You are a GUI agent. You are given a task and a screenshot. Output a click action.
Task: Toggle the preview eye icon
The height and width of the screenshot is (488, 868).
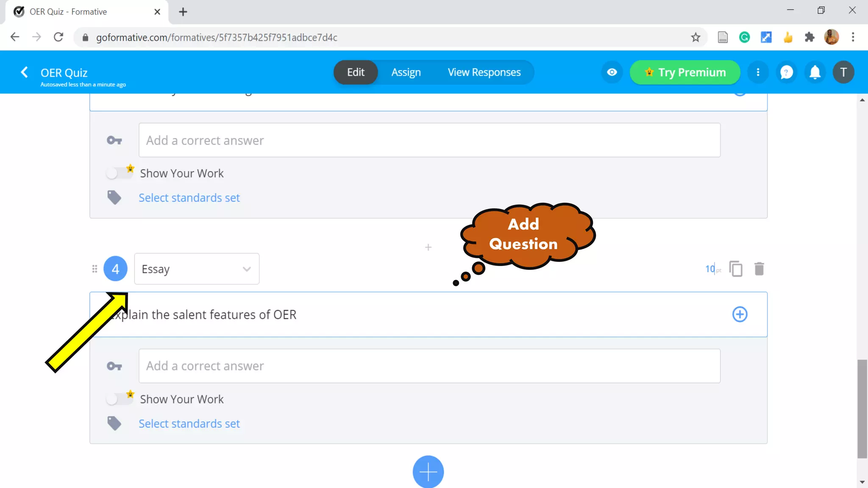pos(612,72)
